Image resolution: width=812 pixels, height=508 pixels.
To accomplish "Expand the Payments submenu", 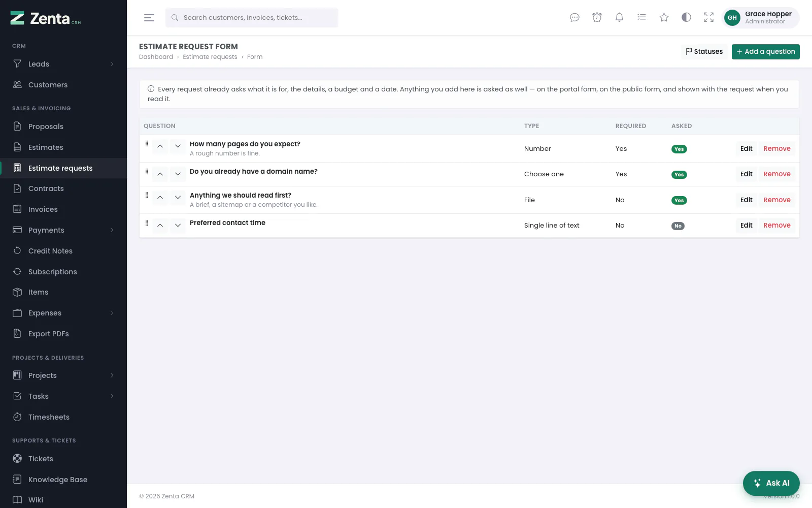I will tap(112, 230).
